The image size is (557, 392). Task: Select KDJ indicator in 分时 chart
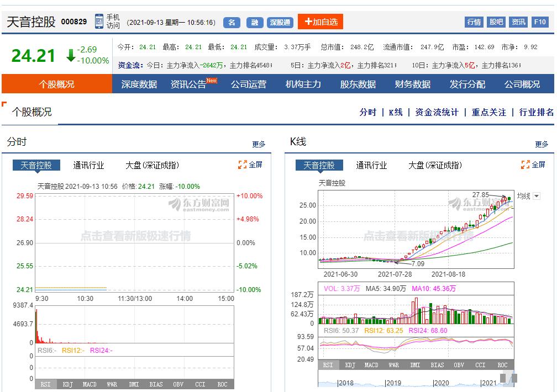[x=67, y=384]
